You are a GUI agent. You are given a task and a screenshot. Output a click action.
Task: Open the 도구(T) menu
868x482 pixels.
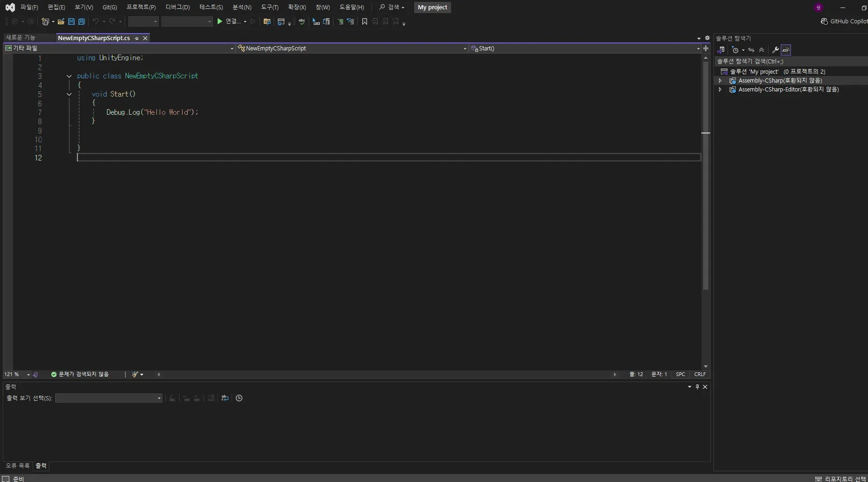pyautogui.click(x=269, y=7)
